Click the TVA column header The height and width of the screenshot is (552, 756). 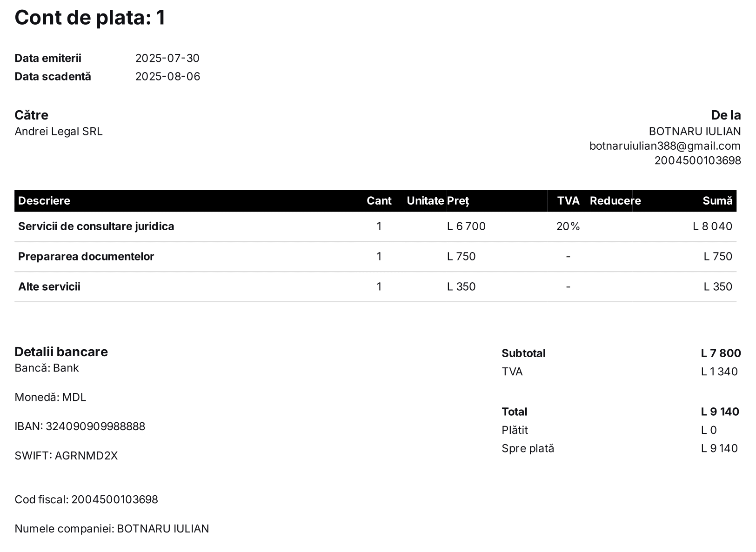568,201
